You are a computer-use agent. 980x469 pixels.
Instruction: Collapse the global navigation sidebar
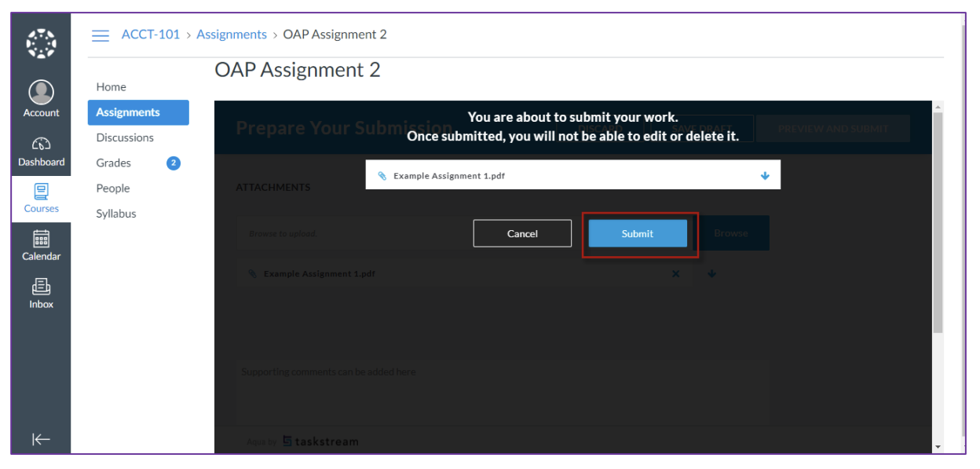tap(41, 439)
